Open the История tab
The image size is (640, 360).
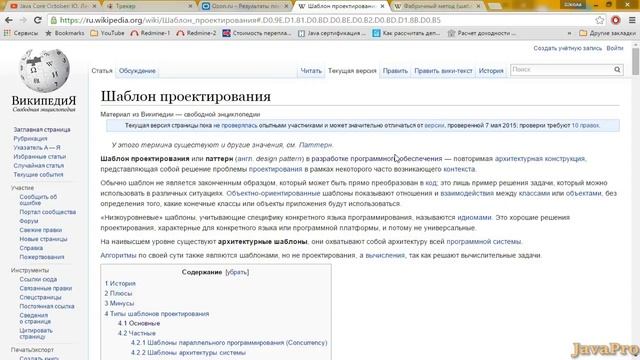(x=491, y=71)
